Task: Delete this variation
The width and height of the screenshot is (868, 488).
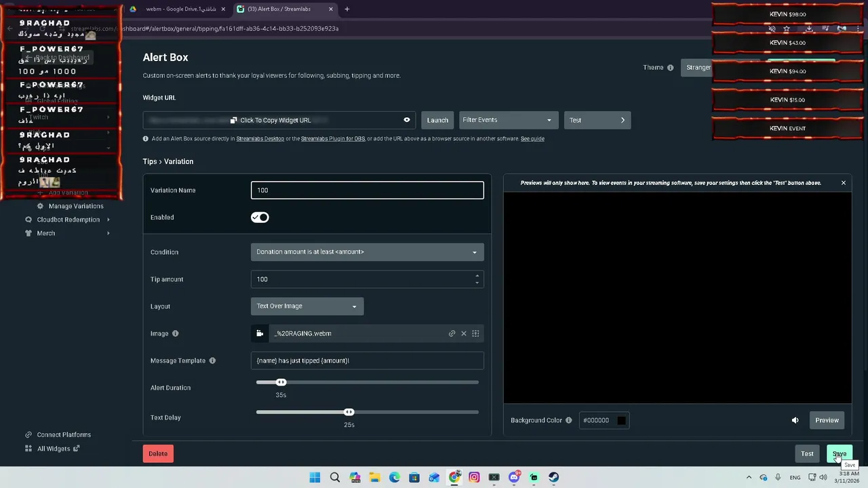Action: click(x=158, y=453)
